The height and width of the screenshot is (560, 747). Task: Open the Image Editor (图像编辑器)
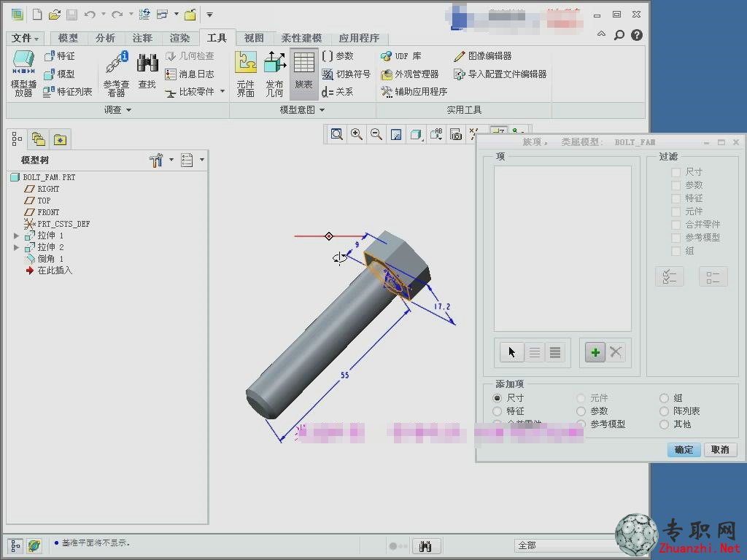[x=483, y=56]
